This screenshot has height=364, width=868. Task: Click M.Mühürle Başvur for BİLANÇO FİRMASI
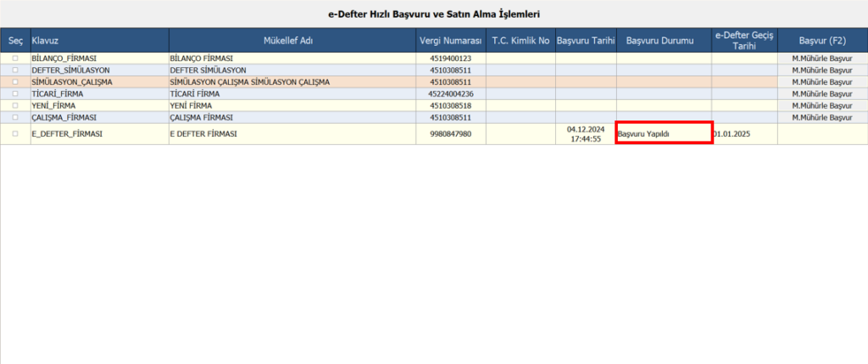[x=822, y=59]
